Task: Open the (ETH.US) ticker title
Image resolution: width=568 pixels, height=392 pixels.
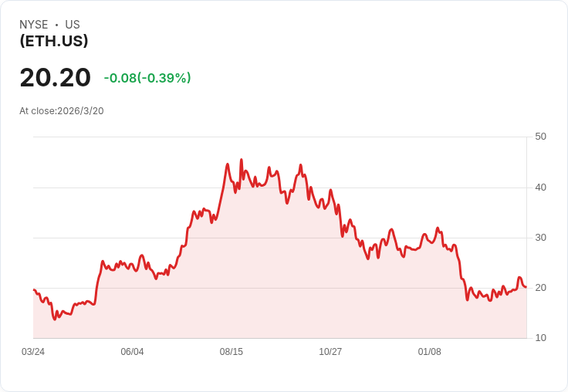Action: (x=54, y=41)
